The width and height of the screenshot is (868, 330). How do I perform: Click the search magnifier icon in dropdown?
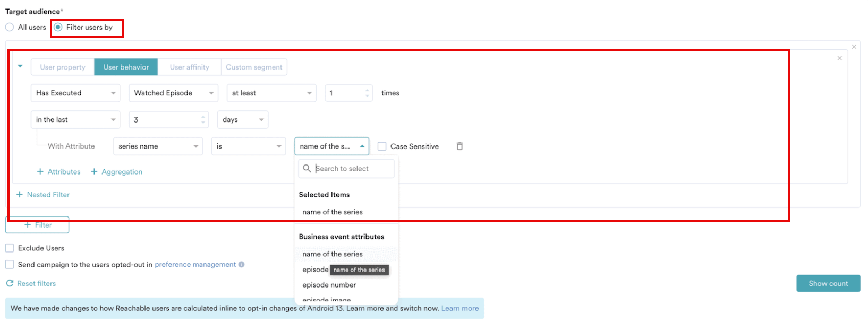click(307, 169)
